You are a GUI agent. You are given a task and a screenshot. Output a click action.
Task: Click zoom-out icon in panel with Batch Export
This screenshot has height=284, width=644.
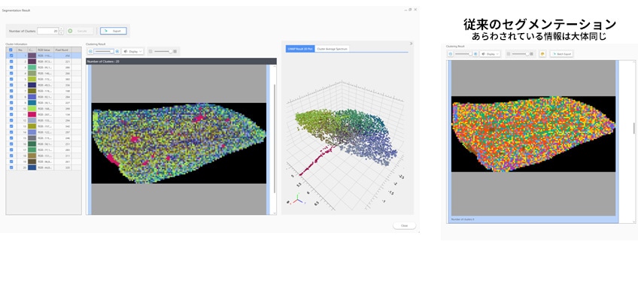(450, 54)
